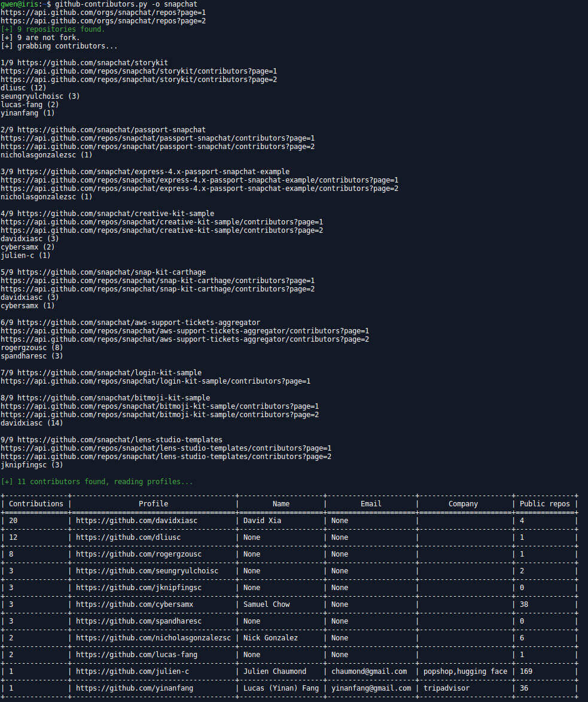The image size is (588, 702).
Task: Click the contributions value '20'
Action: 13,521
